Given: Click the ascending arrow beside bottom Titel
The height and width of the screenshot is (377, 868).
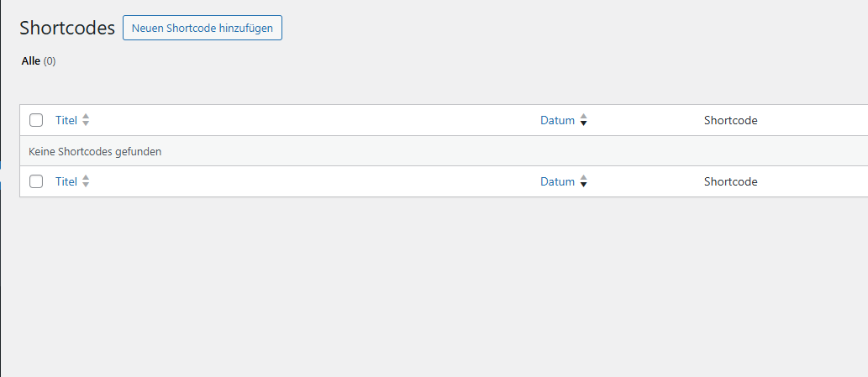Looking at the screenshot, I should [x=86, y=178].
